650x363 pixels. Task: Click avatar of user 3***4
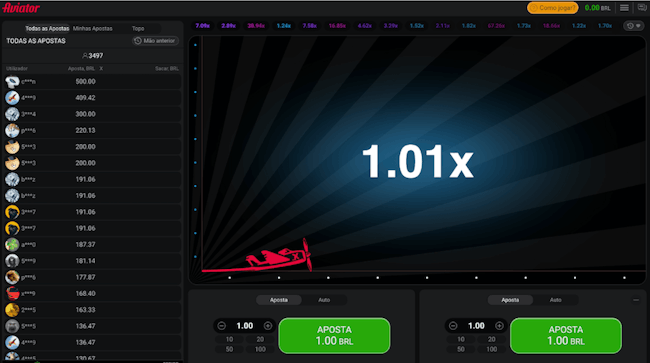click(12, 114)
